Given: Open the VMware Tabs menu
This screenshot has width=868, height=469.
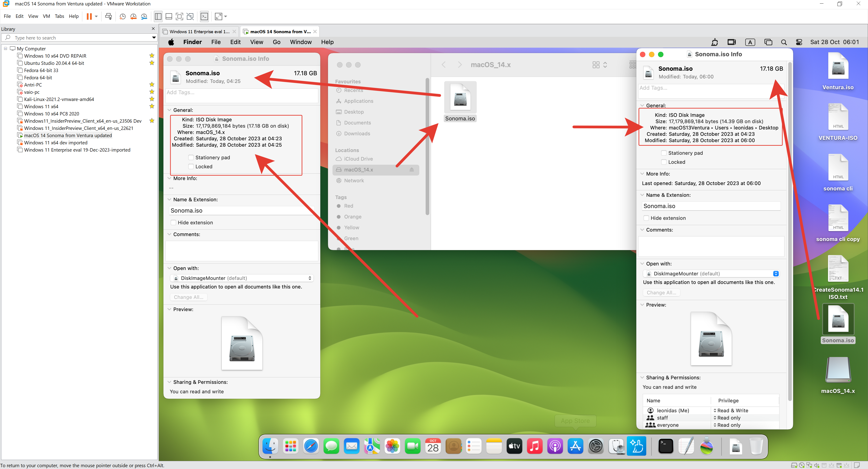Looking at the screenshot, I should 59,16.
